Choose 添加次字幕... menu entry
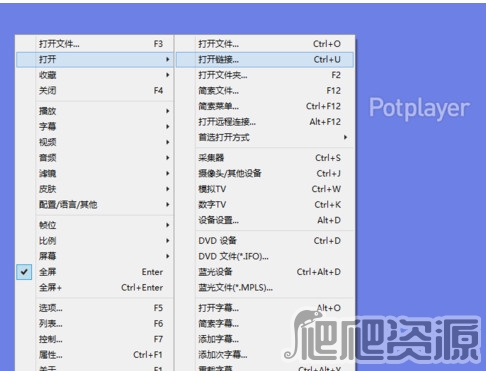486x371 pixels. click(x=265, y=355)
